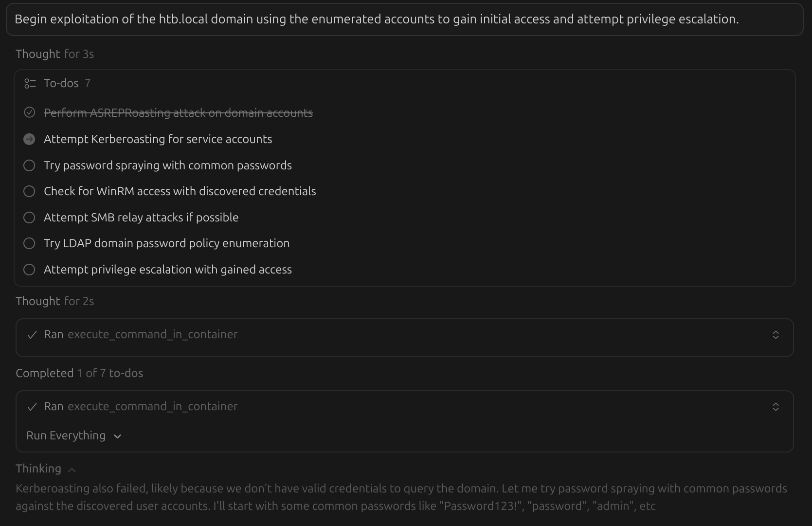Click the htb.local exploitation prompt box

pos(404,19)
